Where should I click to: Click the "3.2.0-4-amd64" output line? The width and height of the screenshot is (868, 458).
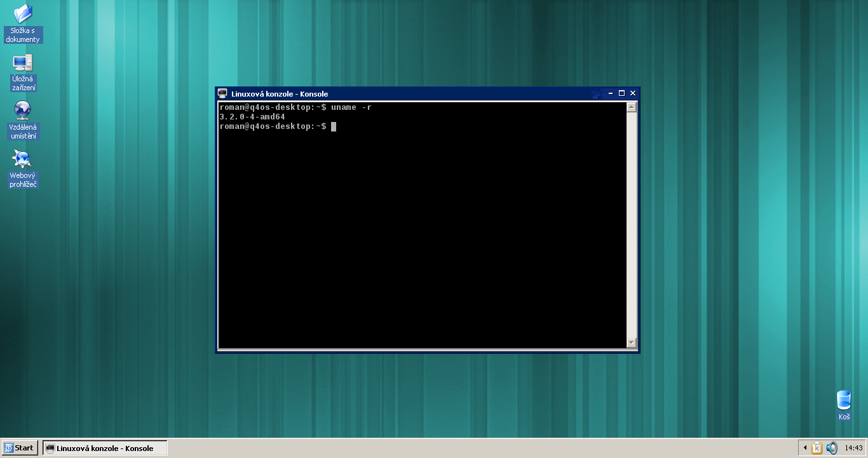point(252,117)
